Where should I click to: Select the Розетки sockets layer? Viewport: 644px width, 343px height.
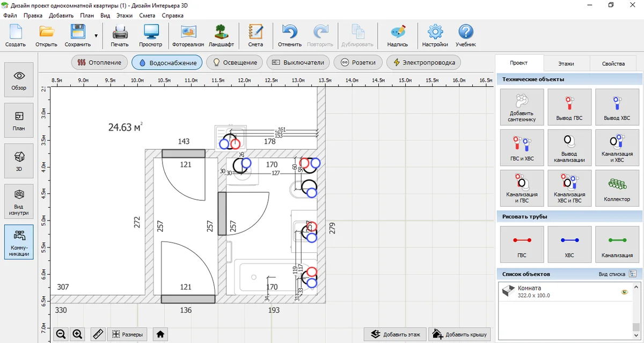[x=357, y=62]
